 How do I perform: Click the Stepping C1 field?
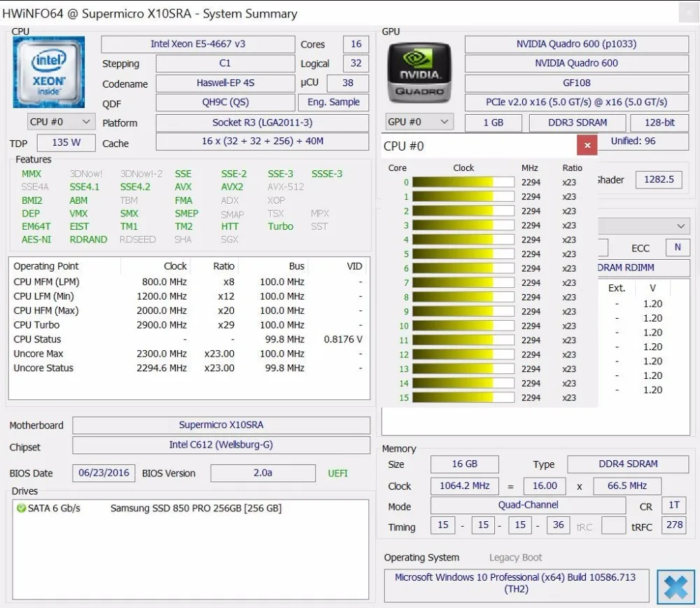tap(225, 64)
